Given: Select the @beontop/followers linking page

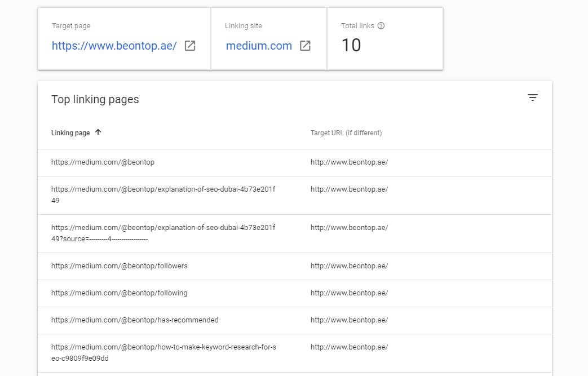Looking at the screenshot, I should tap(120, 266).
